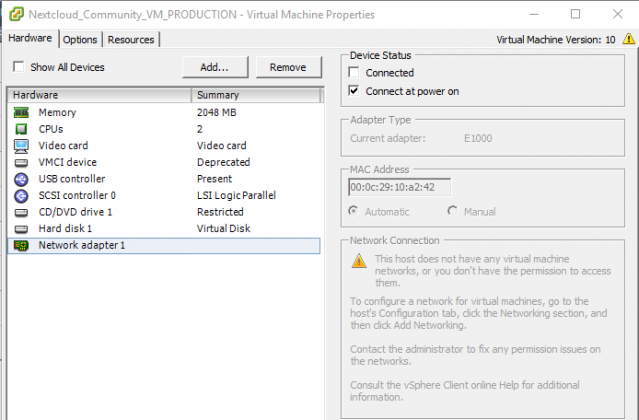Screen dimensions: 639x420
Task: Select the Manual MAC address radio button
Action: pyautogui.click(x=452, y=211)
